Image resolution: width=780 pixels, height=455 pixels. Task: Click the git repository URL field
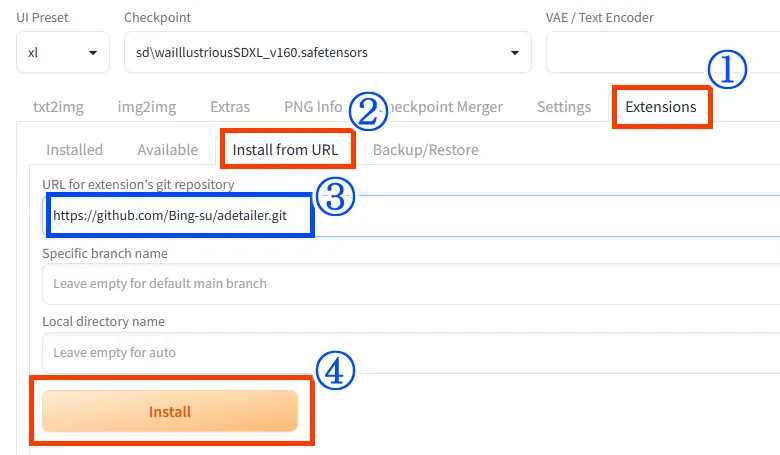[411, 216]
